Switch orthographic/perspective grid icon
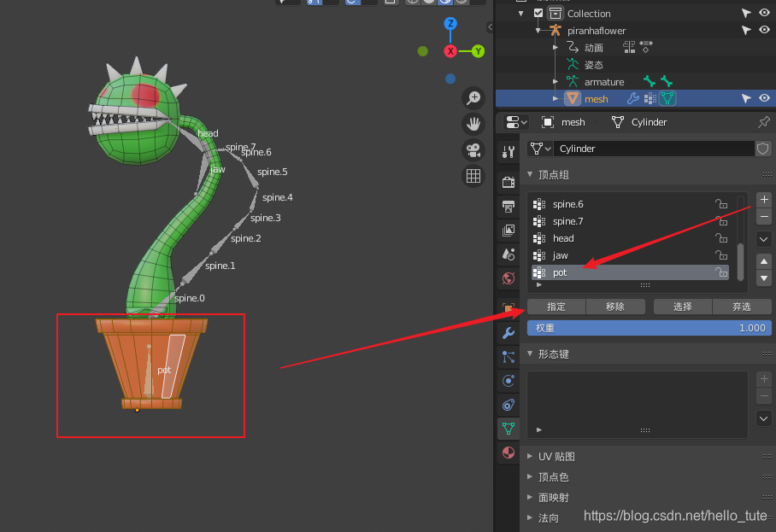Screen dimensions: 776x532 point(473,176)
